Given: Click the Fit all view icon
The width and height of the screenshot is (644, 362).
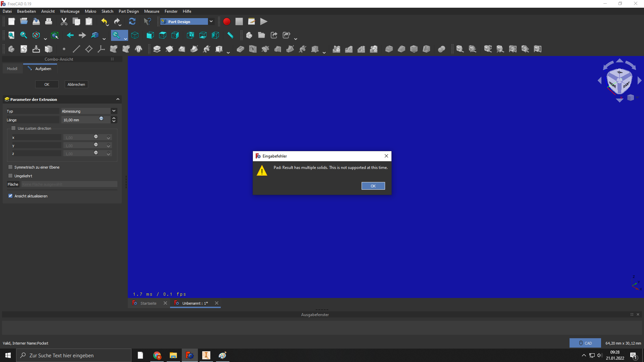Looking at the screenshot, I should pos(11,35).
